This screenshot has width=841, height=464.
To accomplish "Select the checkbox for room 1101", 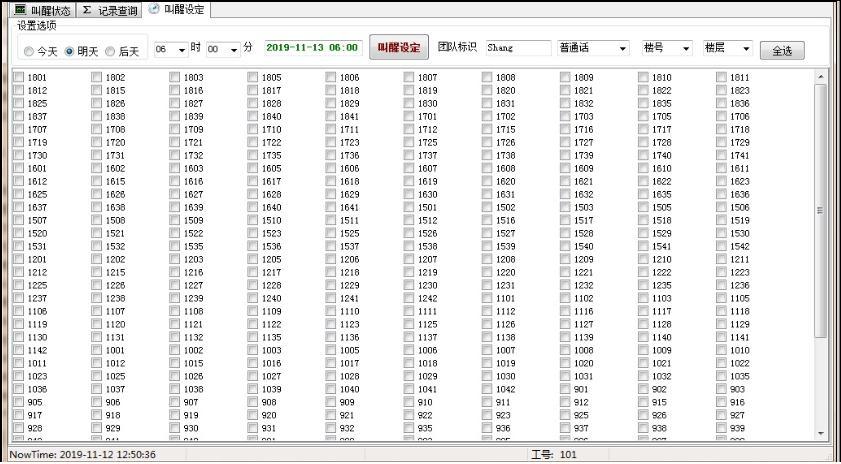I will (x=487, y=298).
